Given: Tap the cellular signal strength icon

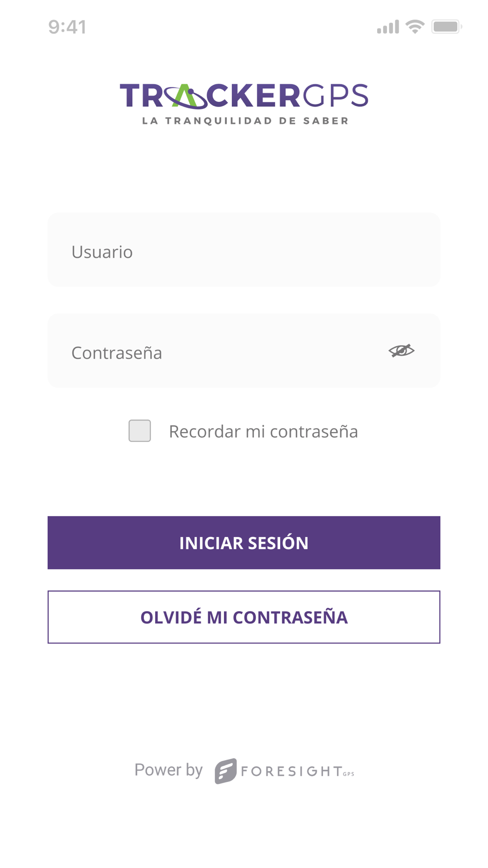Looking at the screenshot, I should pos(388,27).
